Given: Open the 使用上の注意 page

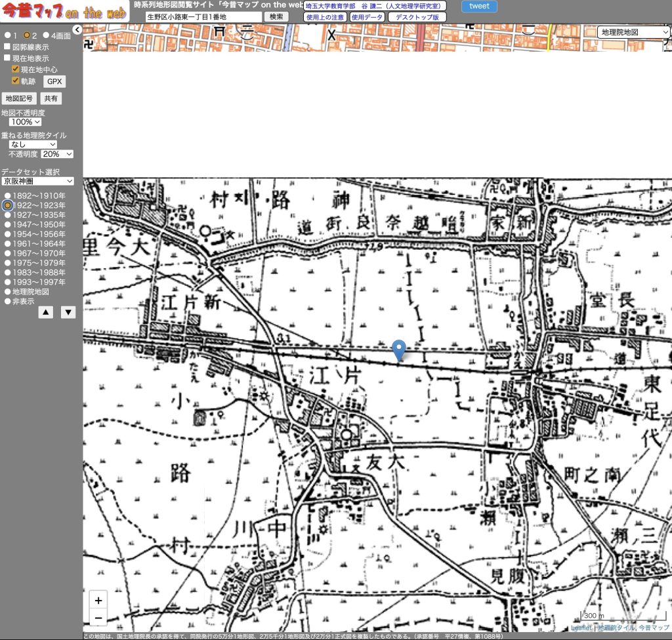Looking at the screenshot, I should click(325, 17).
